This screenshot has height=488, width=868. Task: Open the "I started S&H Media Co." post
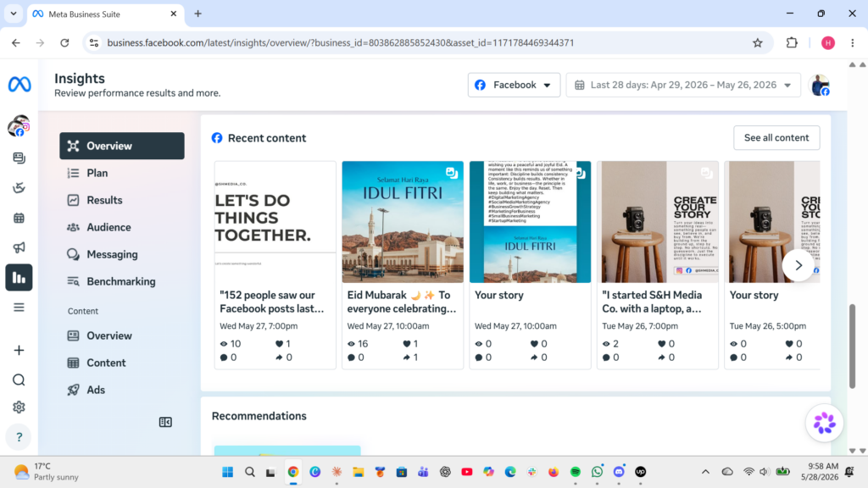click(x=652, y=302)
